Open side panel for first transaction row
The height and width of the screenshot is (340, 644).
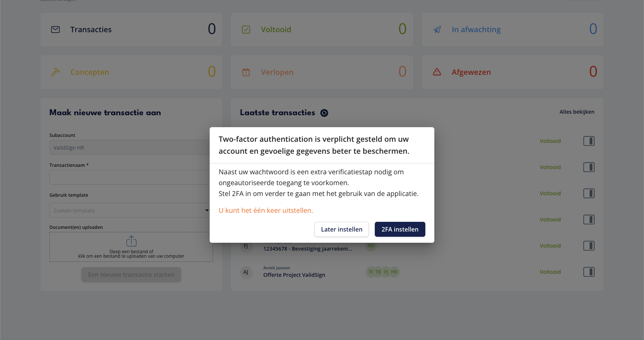pyautogui.click(x=589, y=141)
